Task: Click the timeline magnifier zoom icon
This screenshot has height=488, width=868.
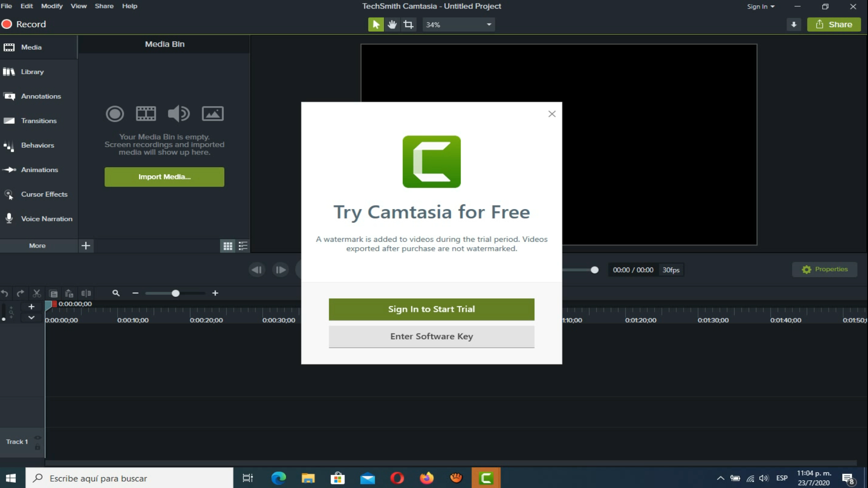Action: [x=116, y=293]
